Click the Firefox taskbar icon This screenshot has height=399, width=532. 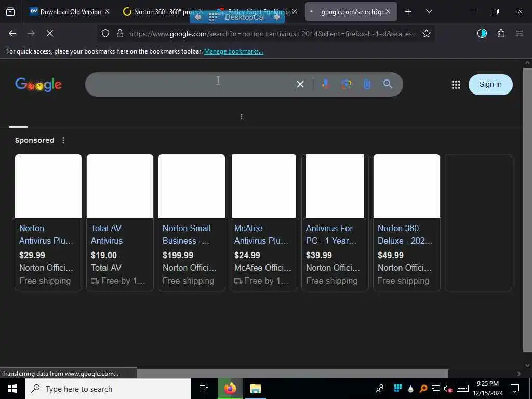[x=230, y=389]
